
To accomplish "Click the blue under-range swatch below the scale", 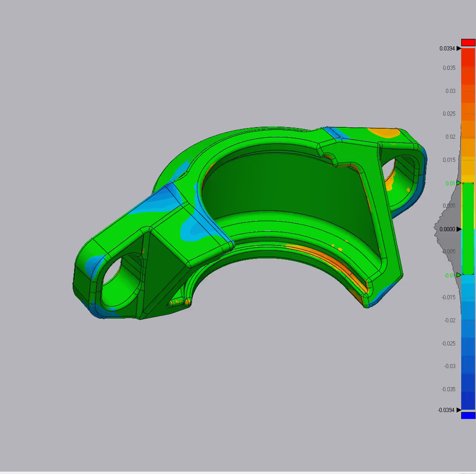I will tap(468, 415).
